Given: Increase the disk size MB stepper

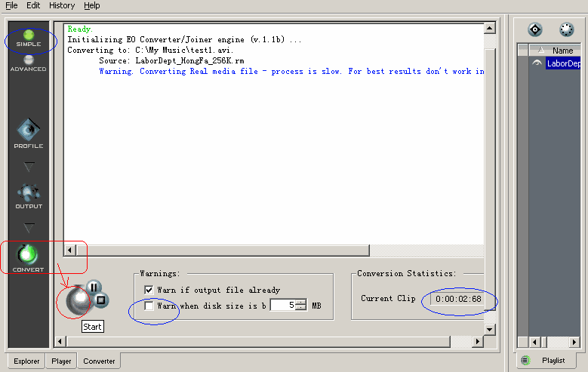Looking at the screenshot, I should click(x=300, y=303).
